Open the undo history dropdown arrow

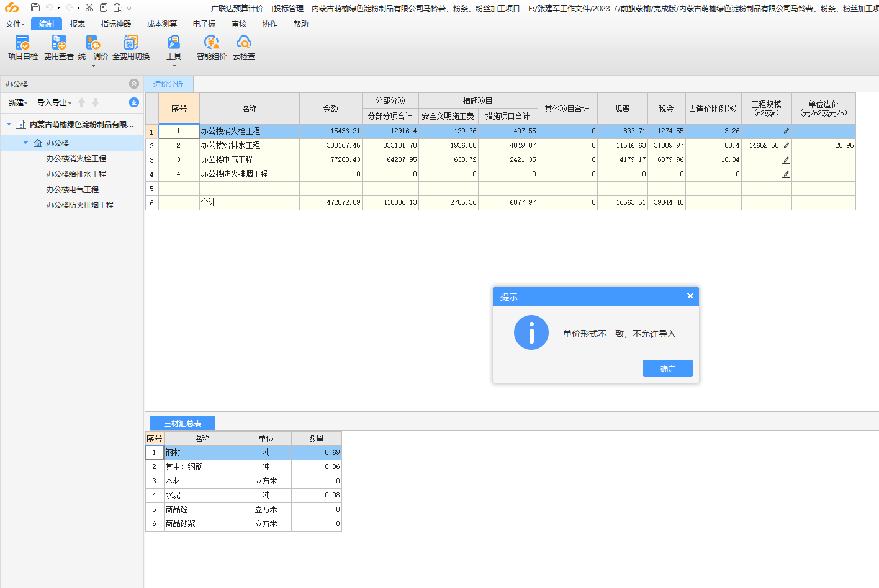click(58, 8)
